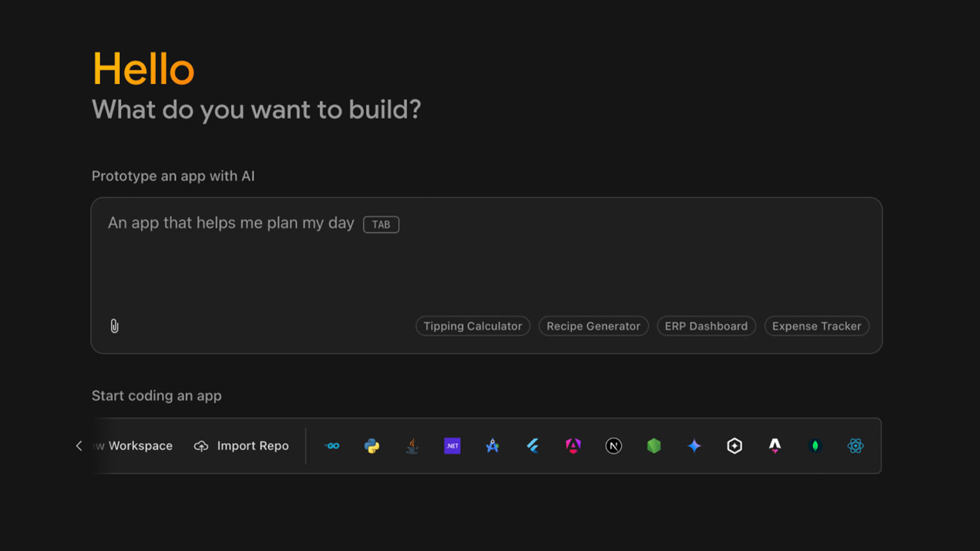
Task: Select the Go template icon
Action: tap(332, 446)
